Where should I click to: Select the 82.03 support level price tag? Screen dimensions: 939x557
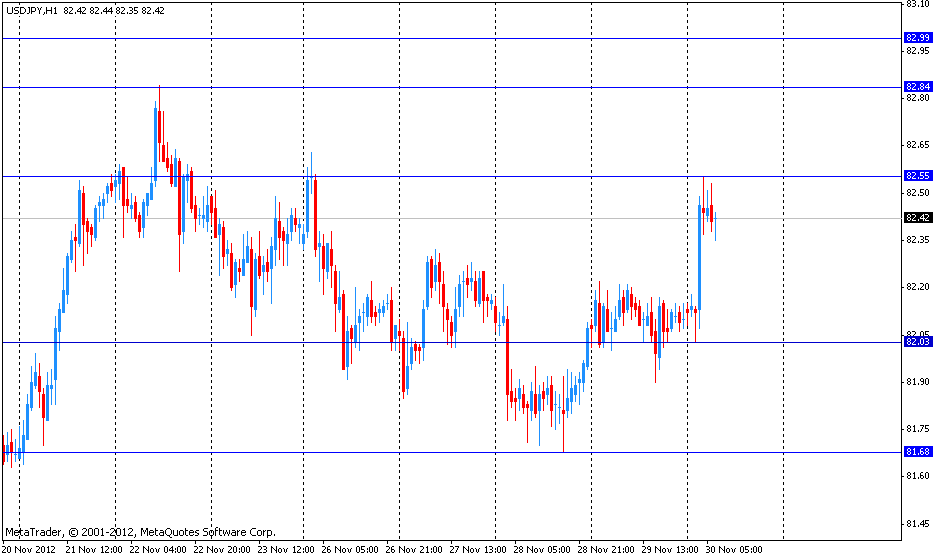pyautogui.click(x=918, y=342)
